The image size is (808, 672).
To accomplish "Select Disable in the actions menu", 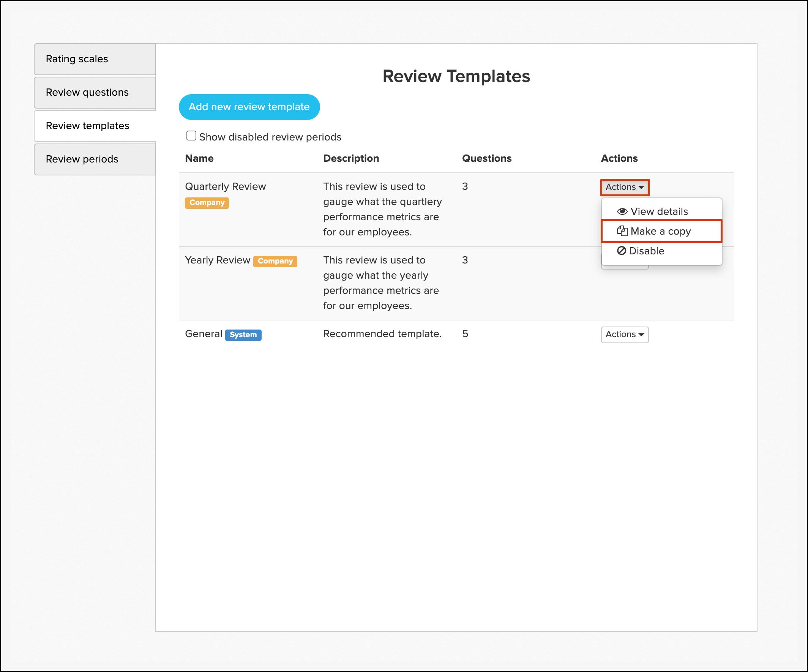I will tap(646, 251).
